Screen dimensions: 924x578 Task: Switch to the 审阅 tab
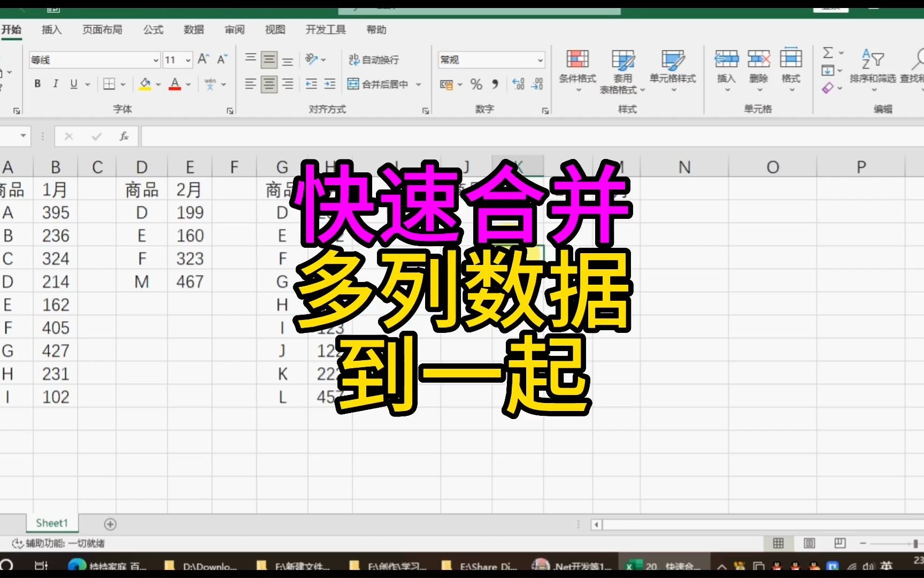234,29
